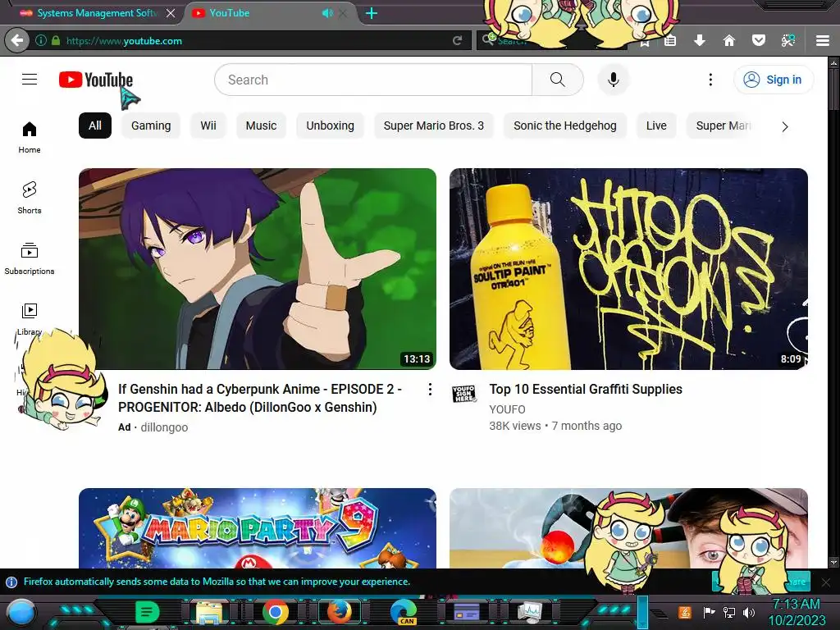
Task: Go to Home in the sidebar
Action: [30, 137]
